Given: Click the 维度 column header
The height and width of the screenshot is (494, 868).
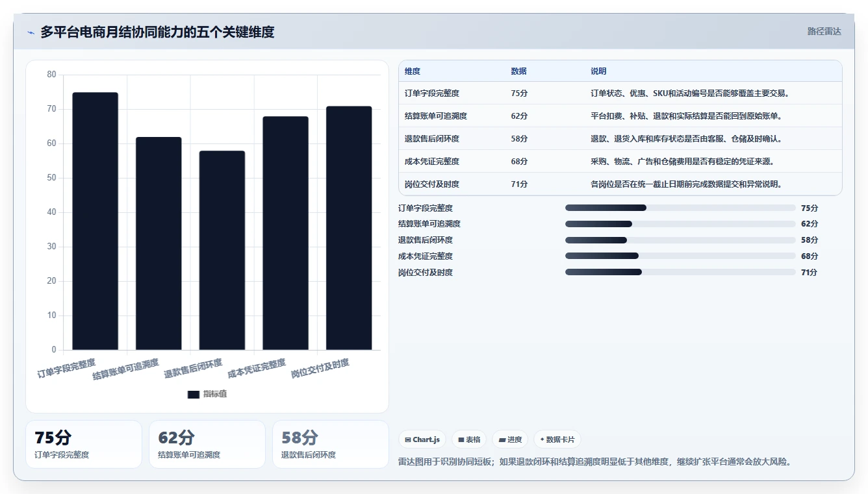Looking at the screenshot, I should pyautogui.click(x=413, y=71).
